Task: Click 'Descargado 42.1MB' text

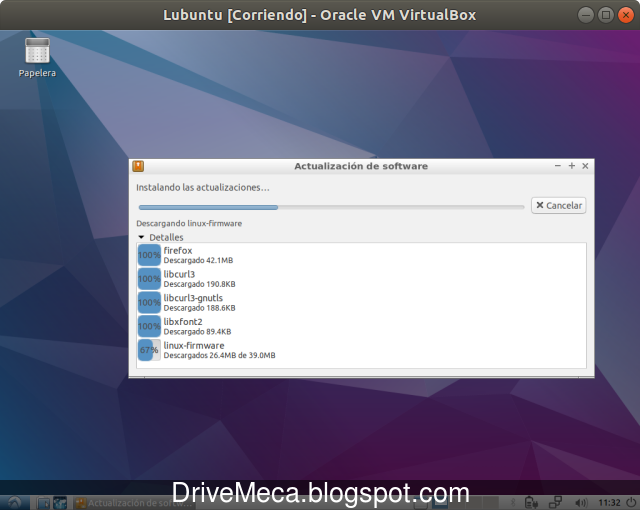Action: (198, 260)
